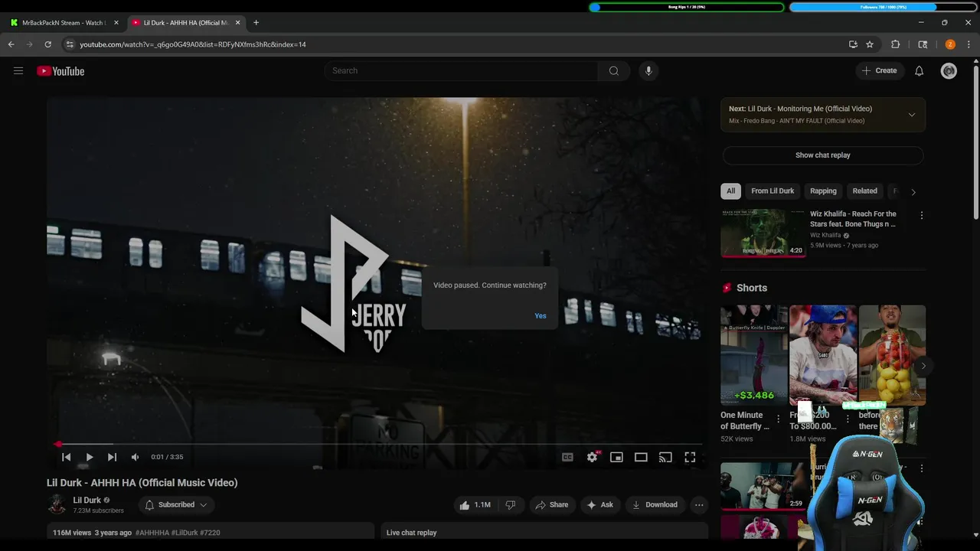This screenshot has height=551, width=980.
Task: Play the paused video
Action: 89,457
